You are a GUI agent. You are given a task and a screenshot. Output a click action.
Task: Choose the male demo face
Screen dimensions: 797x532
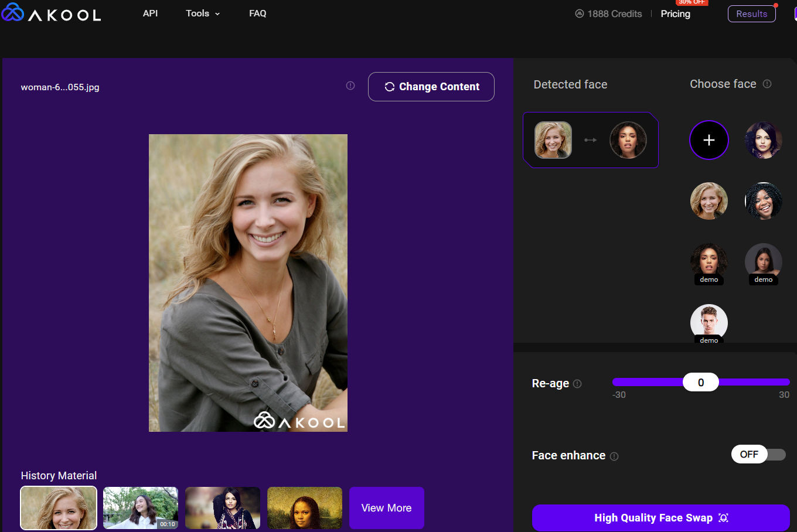tap(709, 323)
